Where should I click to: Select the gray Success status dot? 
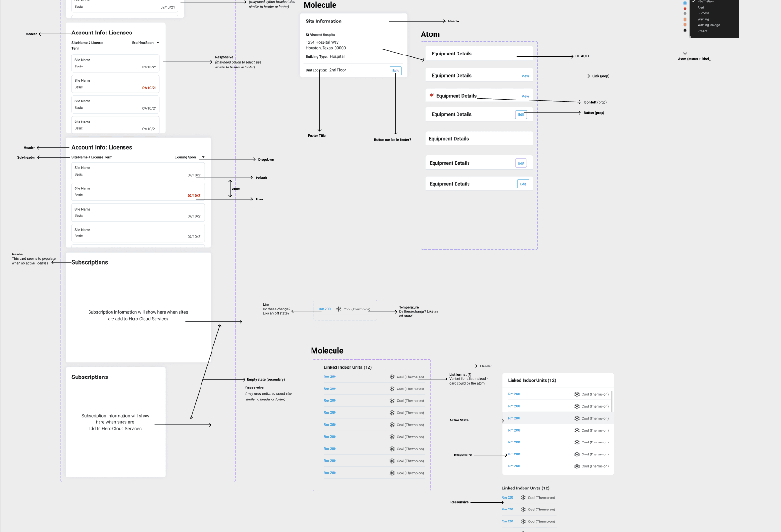[685, 13]
